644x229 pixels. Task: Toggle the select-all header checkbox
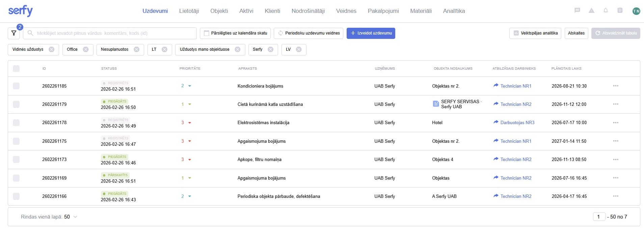click(x=16, y=69)
